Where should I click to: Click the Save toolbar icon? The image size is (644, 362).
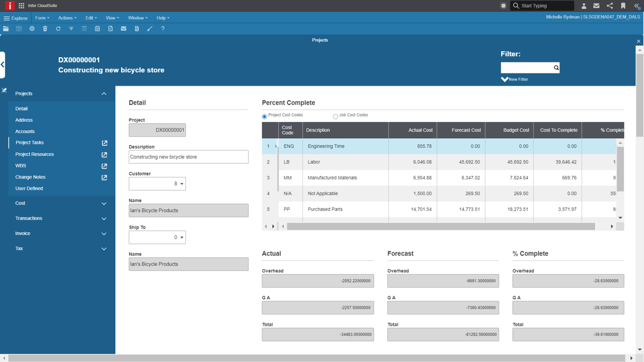coord(19,29)
